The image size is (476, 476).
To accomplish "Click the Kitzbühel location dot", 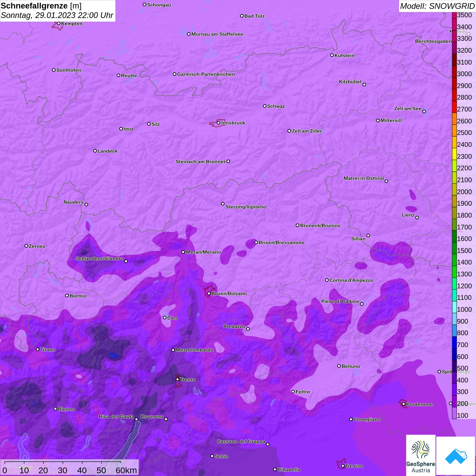I will tap(364, 85).
